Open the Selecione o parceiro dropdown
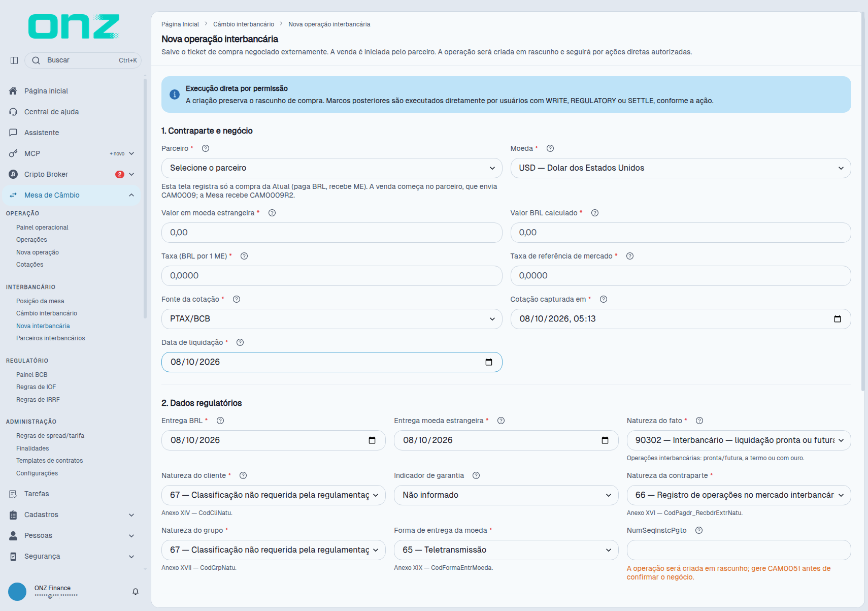The image size is (868, 611). (332, 168)
